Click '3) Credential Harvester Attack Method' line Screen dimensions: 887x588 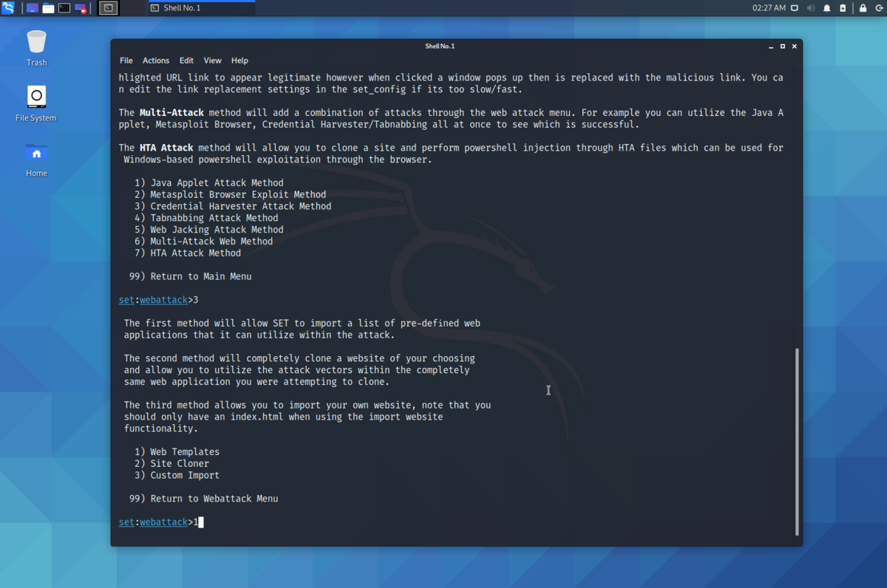pyautogui.click(x=233, y=206)
